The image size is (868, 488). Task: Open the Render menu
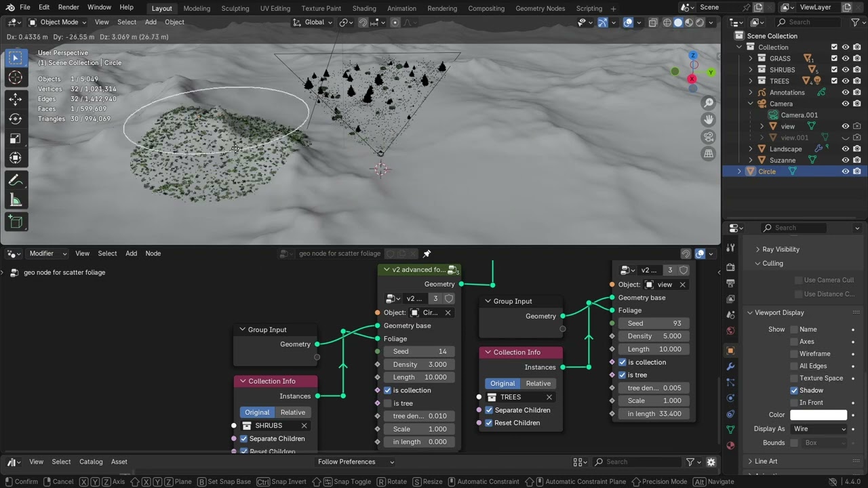[68, 7]
